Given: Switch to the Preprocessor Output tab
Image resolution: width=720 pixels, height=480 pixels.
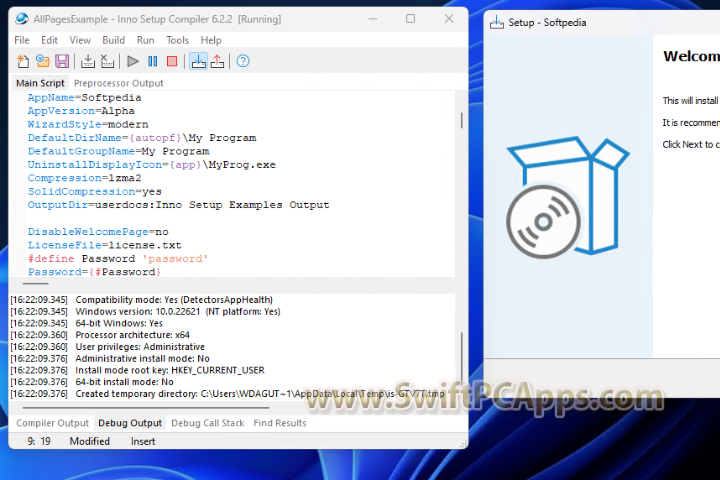Looking at the screenshot, I should (x=118, y=83).
